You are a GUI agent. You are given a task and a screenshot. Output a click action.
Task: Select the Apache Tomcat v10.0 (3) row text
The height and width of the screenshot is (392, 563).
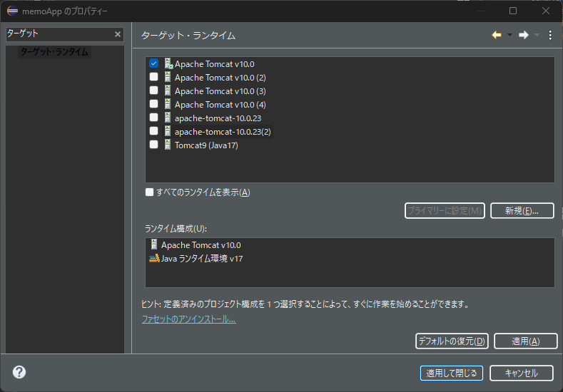pyautogui.click(x=220, y=91)
